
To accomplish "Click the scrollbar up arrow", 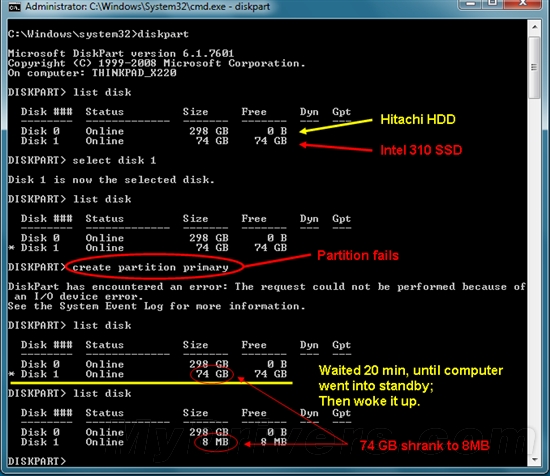I will (534, 27).
